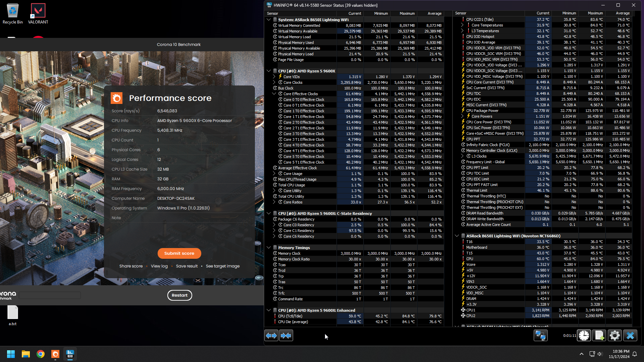Click the HWiNFO title bar app icon

tap(269, 5)
